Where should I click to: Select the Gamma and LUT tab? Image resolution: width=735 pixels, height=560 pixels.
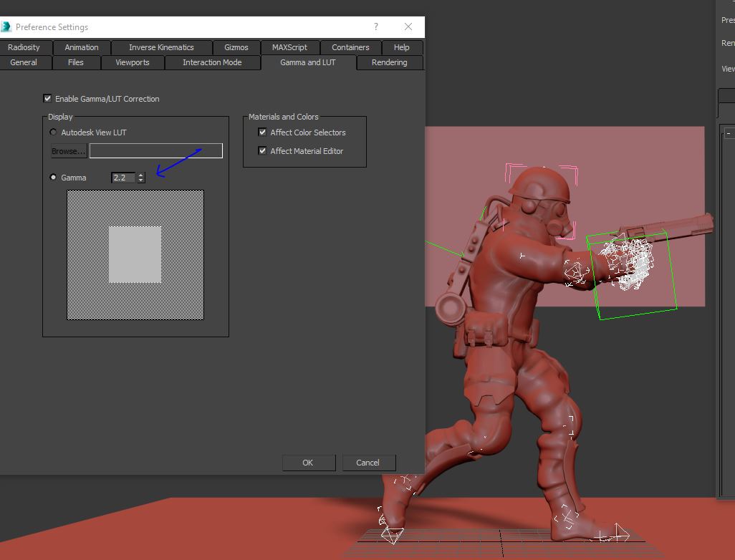pyautogui.click(x=308, y=62)
